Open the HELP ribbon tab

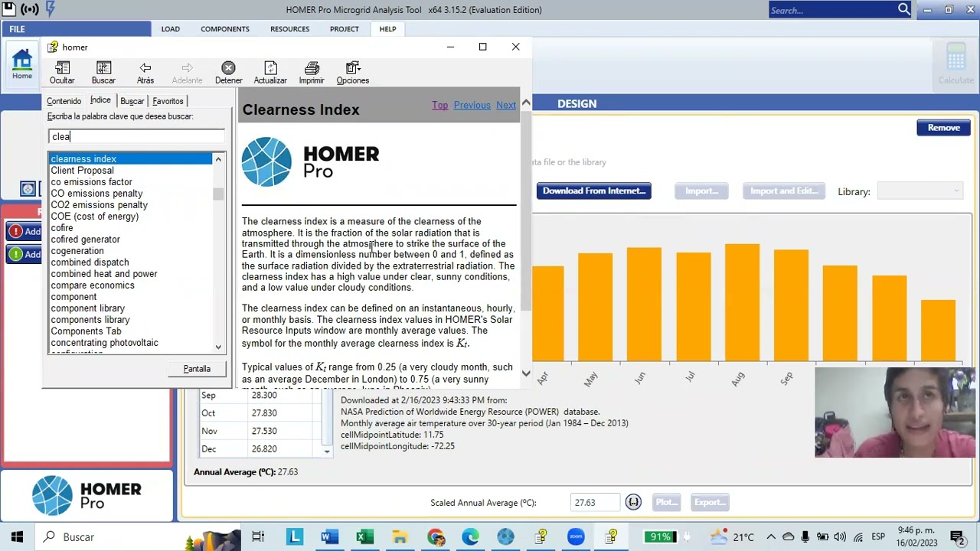pyautogui.click(x=387, y=29)
